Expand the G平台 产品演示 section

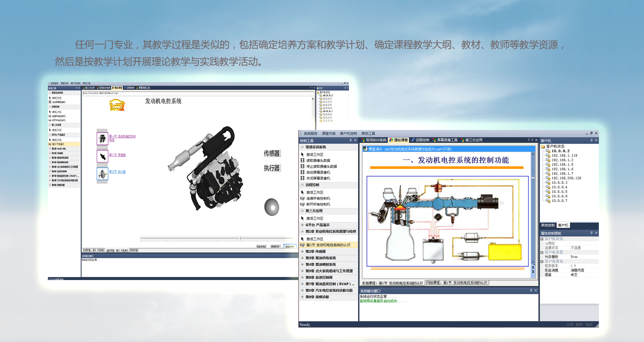pyautogui.click(x=302, y=225)
